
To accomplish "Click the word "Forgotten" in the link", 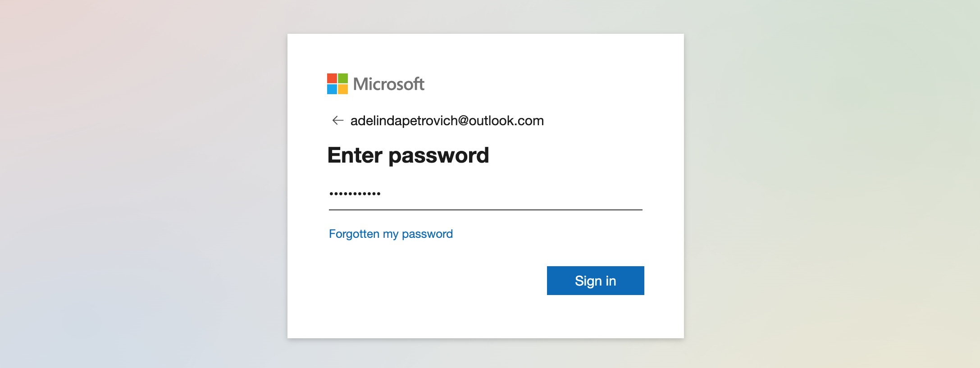I will point(354,234).
